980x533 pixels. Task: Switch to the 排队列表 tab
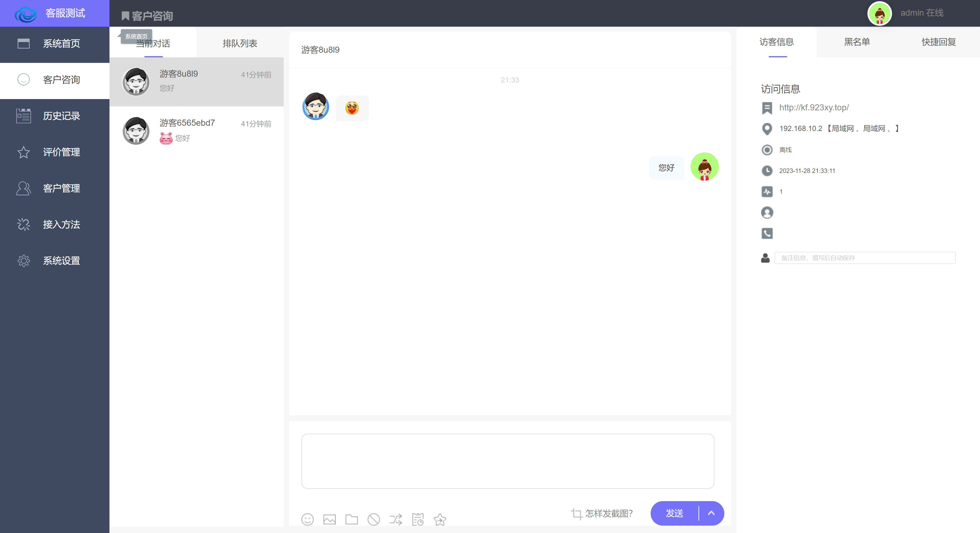coord(240,43)
